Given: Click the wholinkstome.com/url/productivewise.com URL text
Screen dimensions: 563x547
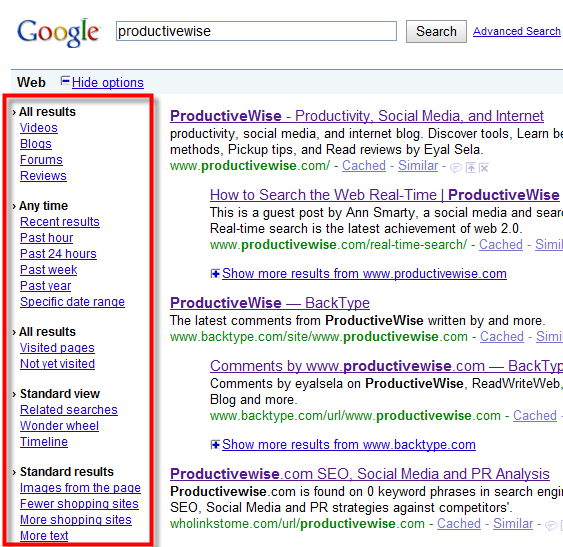Looking at the screenshot, I should [297, 524].
